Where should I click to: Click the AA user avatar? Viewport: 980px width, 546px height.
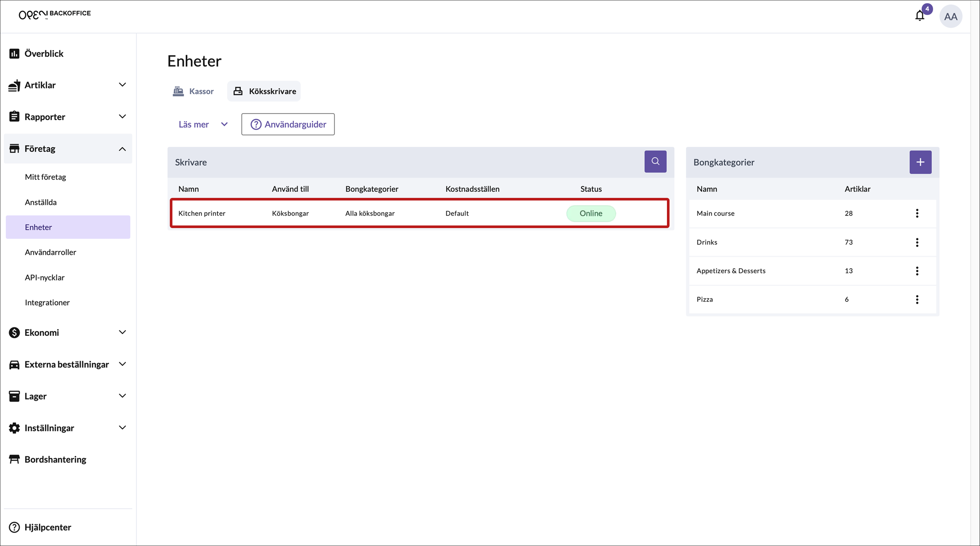tap(950, 16)
